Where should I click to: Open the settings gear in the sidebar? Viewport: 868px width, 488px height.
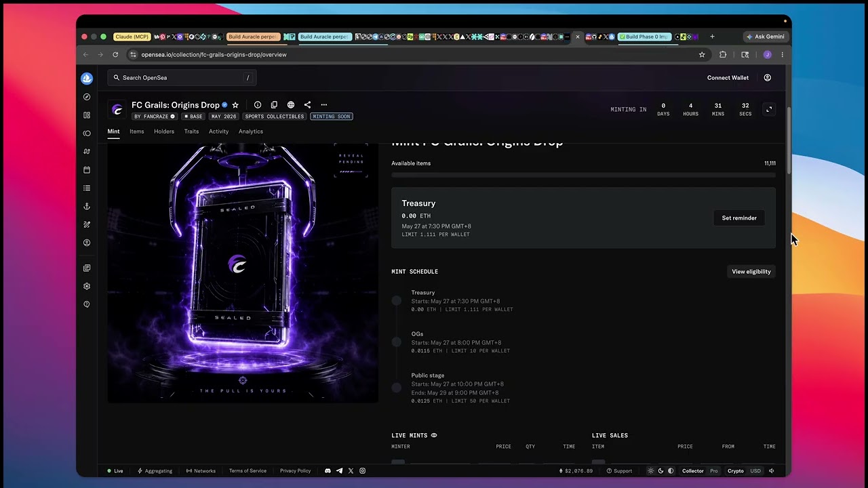point(87,286)
